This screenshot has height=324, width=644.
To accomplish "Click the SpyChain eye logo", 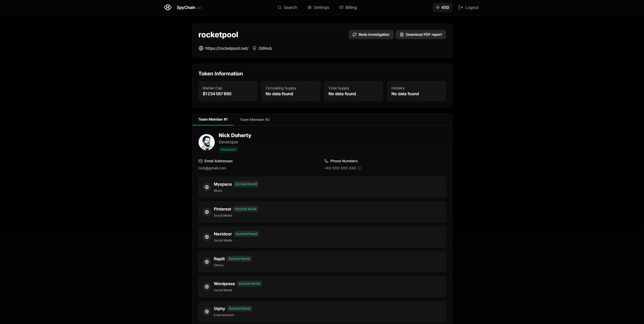I will 167,7.
